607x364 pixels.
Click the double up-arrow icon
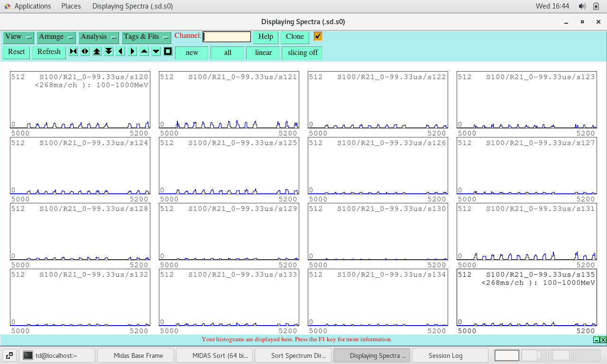97,52
